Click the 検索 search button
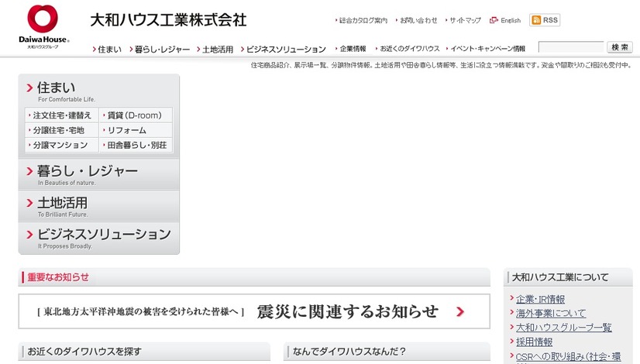The image size is (640, 364). coord(620,47)
